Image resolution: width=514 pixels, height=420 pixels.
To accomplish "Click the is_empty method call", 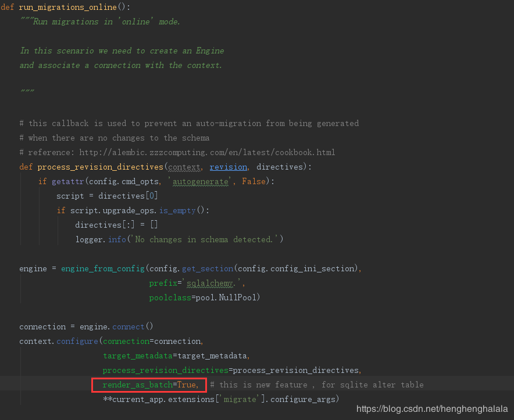I will [x=177, y=210].
